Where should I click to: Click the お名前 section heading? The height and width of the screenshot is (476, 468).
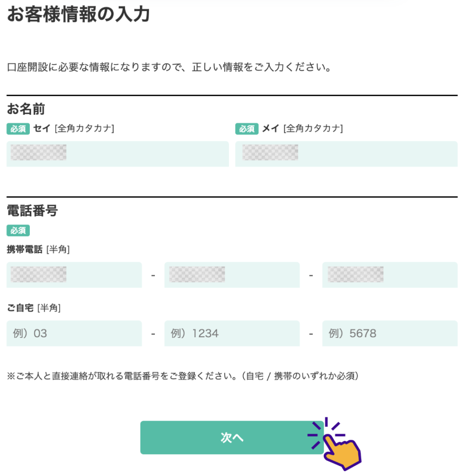pos(26,109)
